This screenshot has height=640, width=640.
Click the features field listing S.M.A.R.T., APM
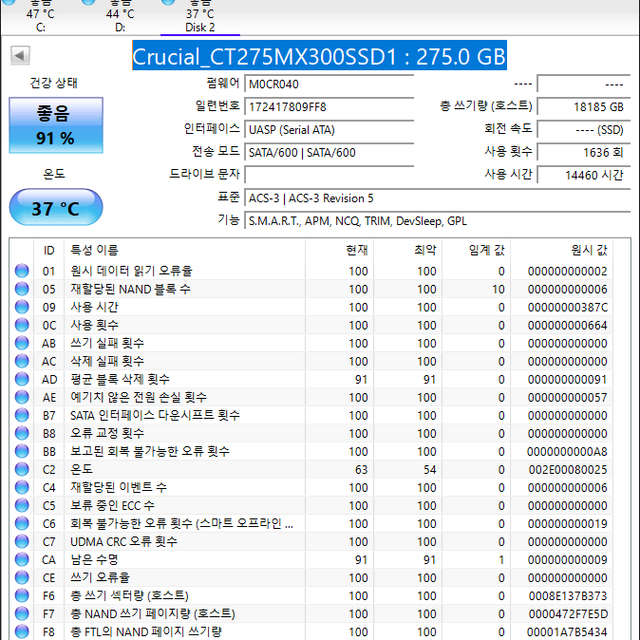click(x=438, y=221)
